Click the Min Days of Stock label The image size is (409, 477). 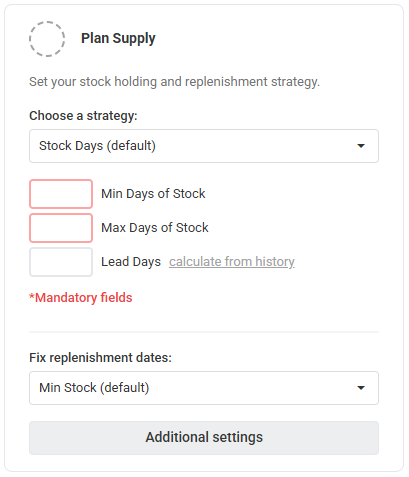[x=153, y=194]
